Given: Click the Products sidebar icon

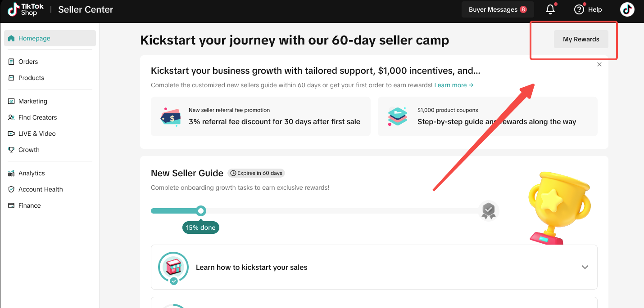Looking at the screenshot, I should click(x=11, y=78).
